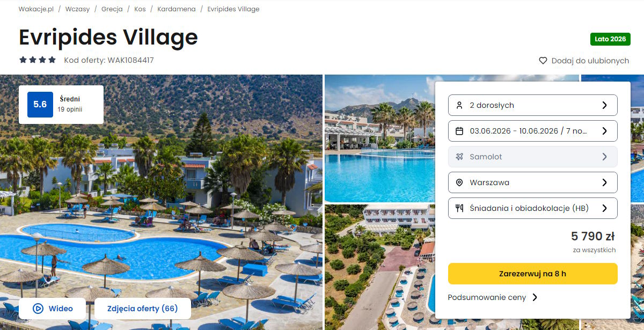Click the location pin beside Warszawa
The height and width of the screenshot is (330, 644).
click(459, 182)
